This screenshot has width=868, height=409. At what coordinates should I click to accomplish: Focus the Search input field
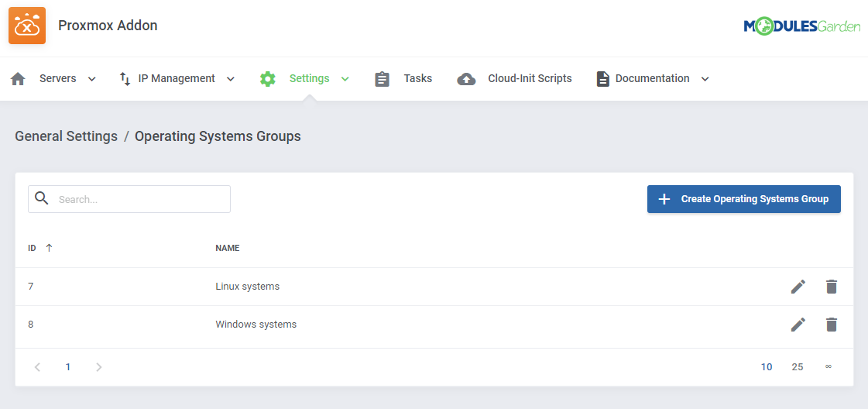click(129, 198)
